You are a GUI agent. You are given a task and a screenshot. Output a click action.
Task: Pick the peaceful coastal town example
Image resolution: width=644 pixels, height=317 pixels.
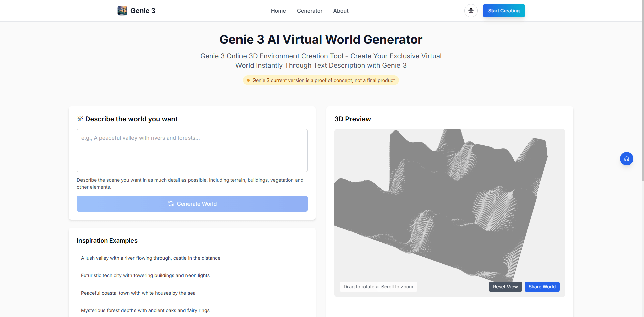tap(138, 293)
